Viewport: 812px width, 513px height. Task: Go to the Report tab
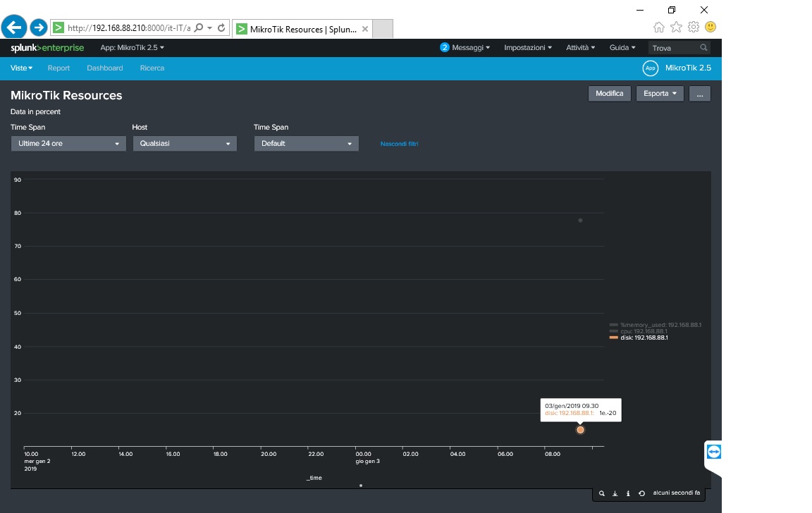(x=59, y=68)
